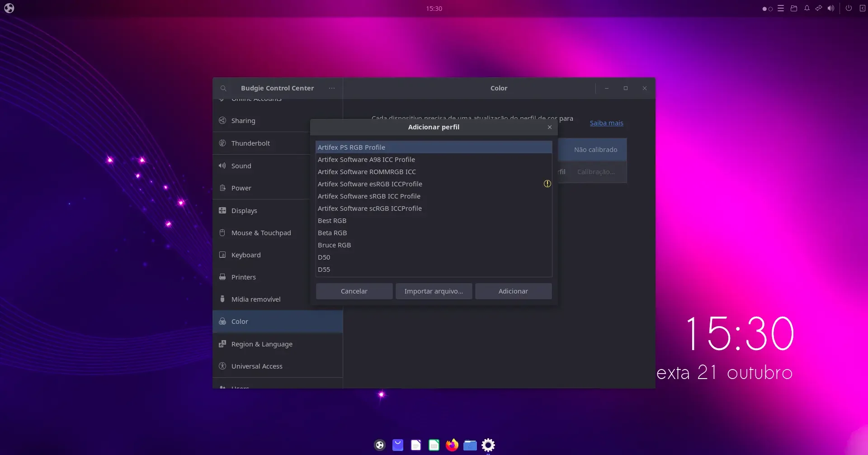
Task: Launch LibreOffice Calc from dock
Action: (434, 445)
